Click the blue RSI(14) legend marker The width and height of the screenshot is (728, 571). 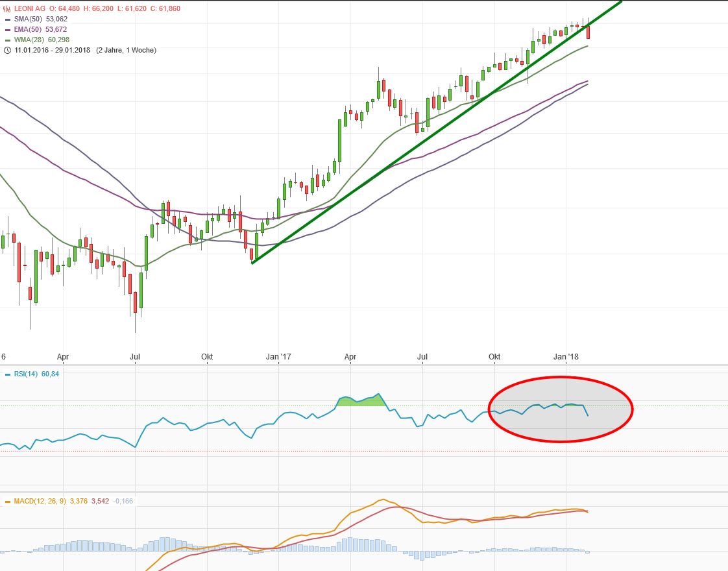7,374
